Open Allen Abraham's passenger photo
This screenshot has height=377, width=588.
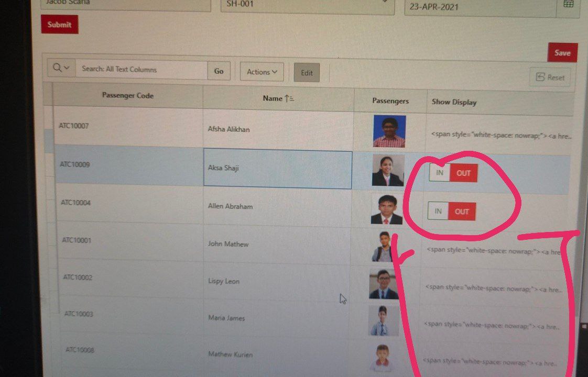[387, 209]
